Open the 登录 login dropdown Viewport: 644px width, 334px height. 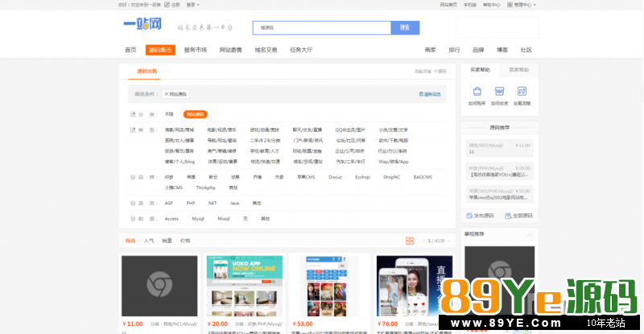pos(192,5)
